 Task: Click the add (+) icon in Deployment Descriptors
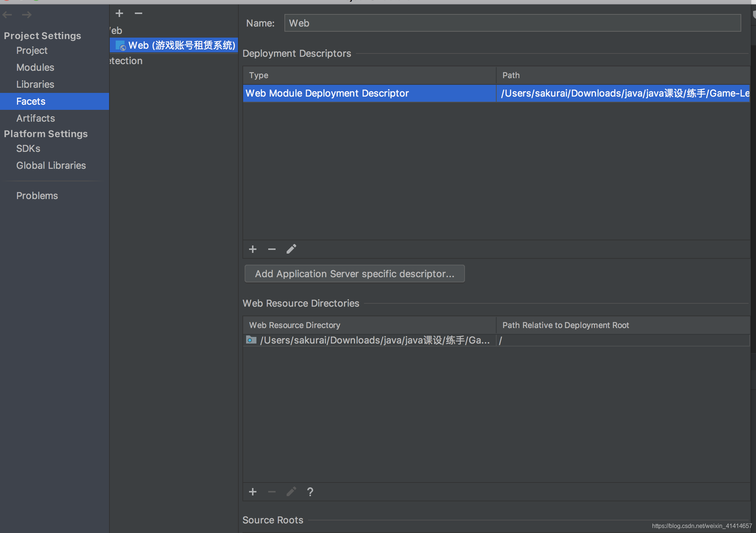click(x=253, y=249)
